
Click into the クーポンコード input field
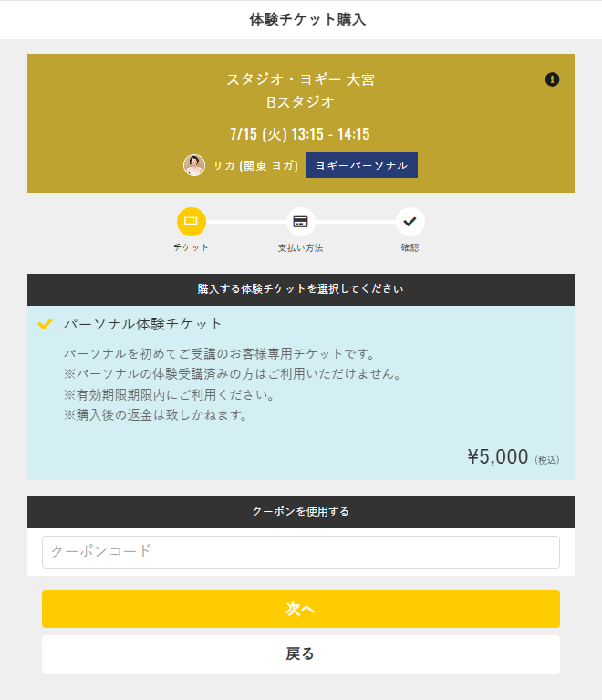coord(301,552)
